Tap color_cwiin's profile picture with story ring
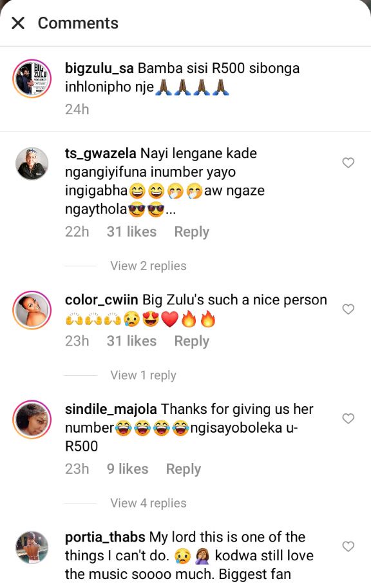 (x=32, y=310)
